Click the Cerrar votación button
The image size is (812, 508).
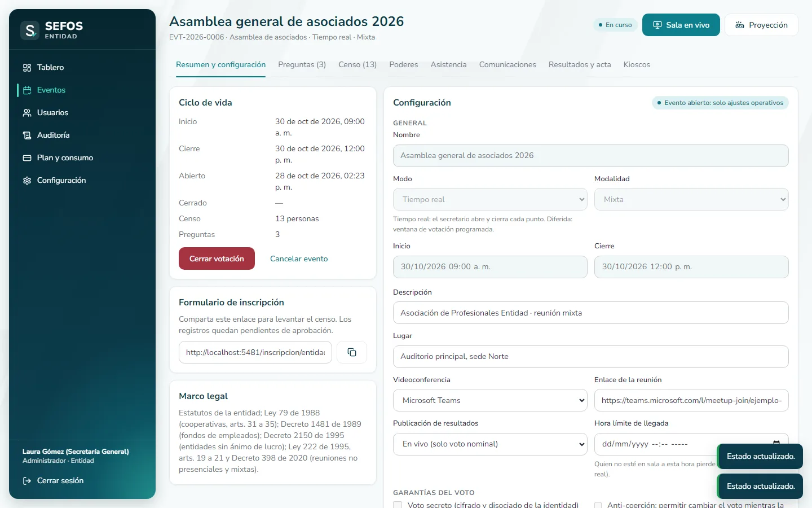tap(217, 259)
